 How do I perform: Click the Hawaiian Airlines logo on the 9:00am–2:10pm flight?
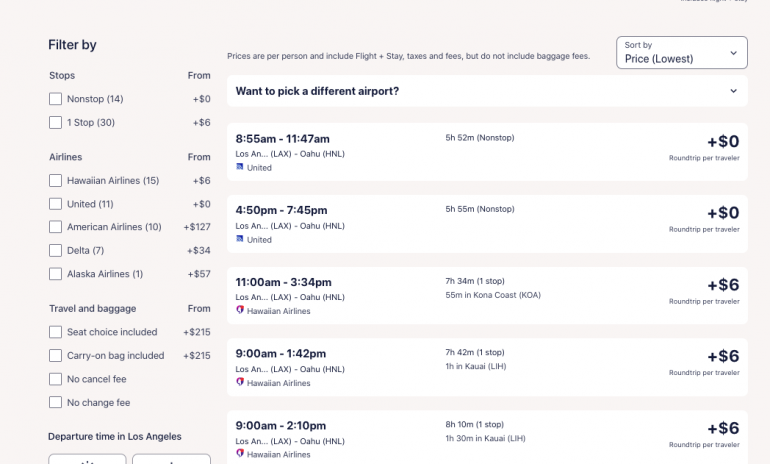click(239, 454)
